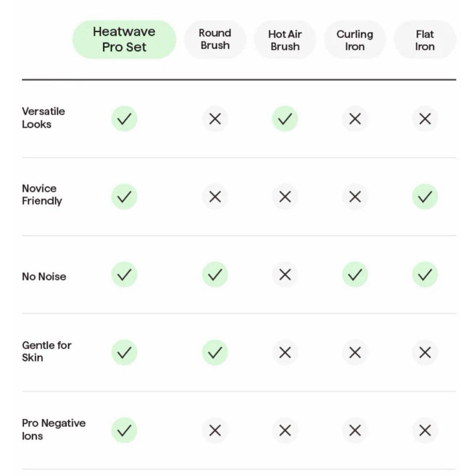Click Round Brush checkmark for No Noise

[x=215, y=275]
